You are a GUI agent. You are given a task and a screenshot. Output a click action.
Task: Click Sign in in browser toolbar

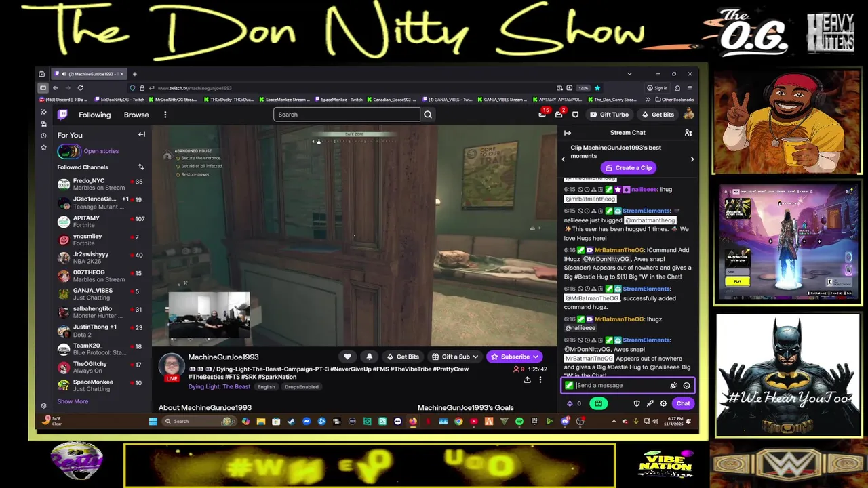[656, 88]
